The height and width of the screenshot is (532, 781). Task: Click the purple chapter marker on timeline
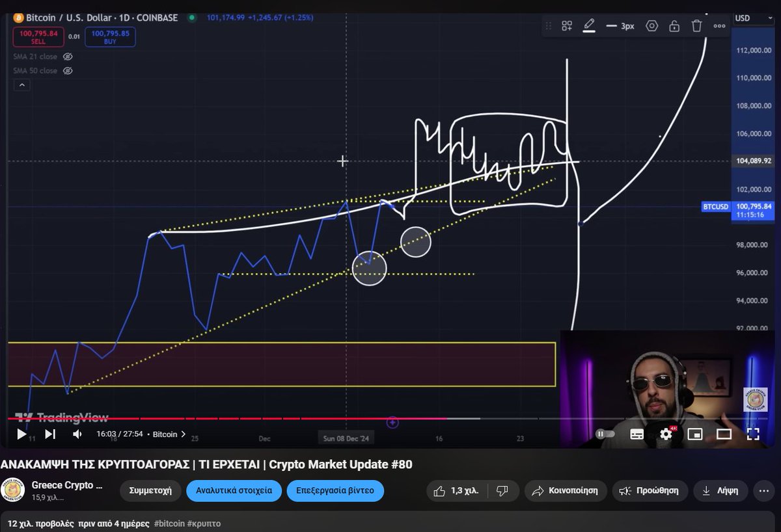(x=392, y=423)
